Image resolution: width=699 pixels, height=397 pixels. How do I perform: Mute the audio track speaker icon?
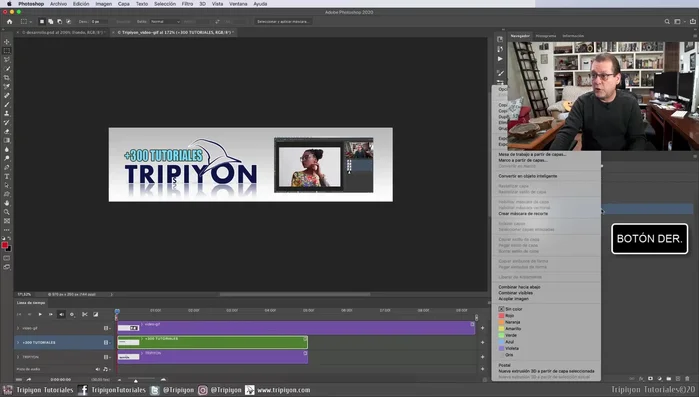click(98, 369)
